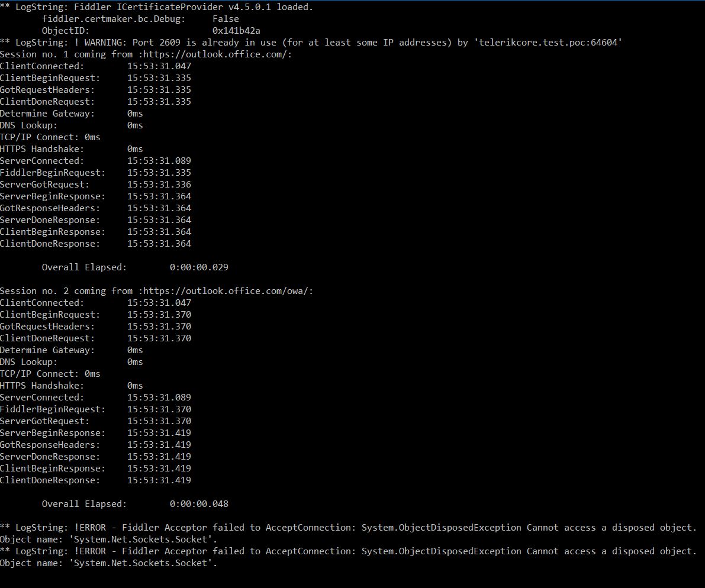Image resolution: width=705 pixels, height=588 pixels.
Task: Click the fiddler.certmaker.bc.Debug False value
Action: point(226,19)
